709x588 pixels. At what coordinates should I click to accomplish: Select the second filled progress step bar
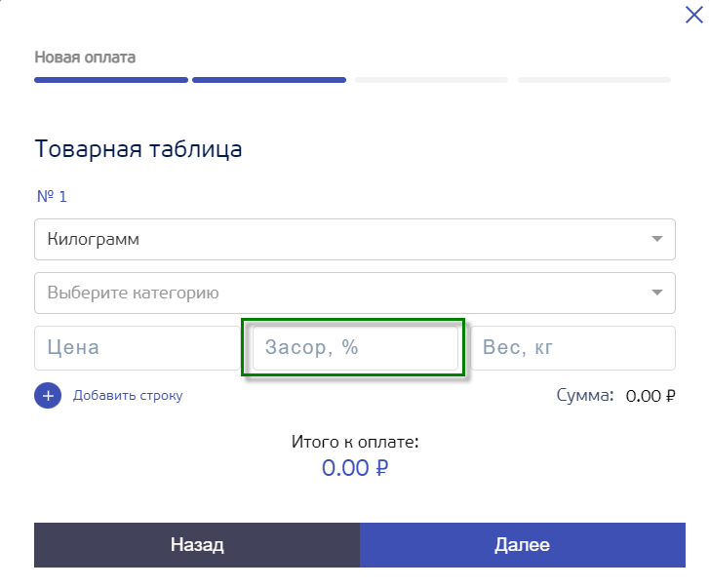(x=269, y=80)
